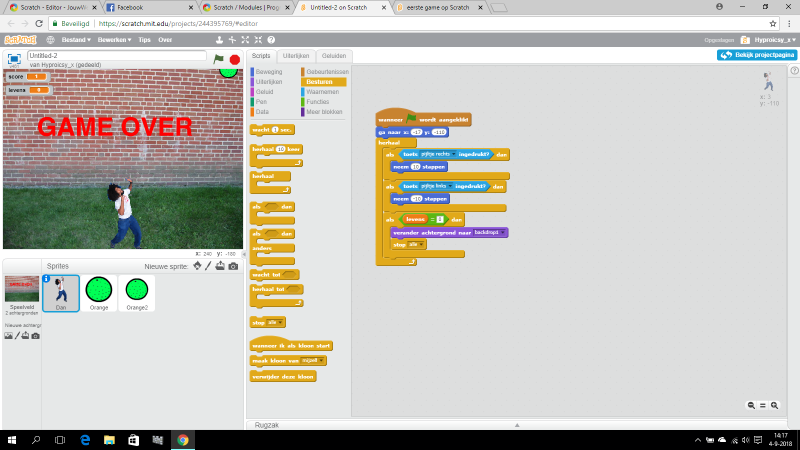
Task: Click the wacht 1 sec block
Action: (272, 130)
